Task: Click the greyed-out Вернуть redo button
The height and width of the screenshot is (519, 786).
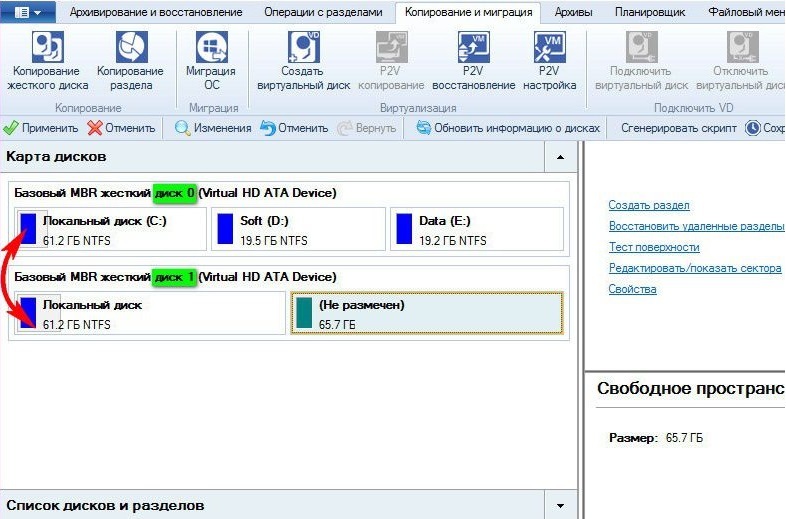Action: click(x=366, y=128)
